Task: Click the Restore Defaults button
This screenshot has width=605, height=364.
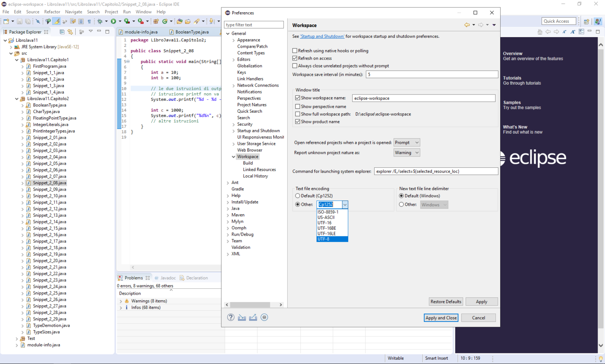Action: (x=445, y=301)
